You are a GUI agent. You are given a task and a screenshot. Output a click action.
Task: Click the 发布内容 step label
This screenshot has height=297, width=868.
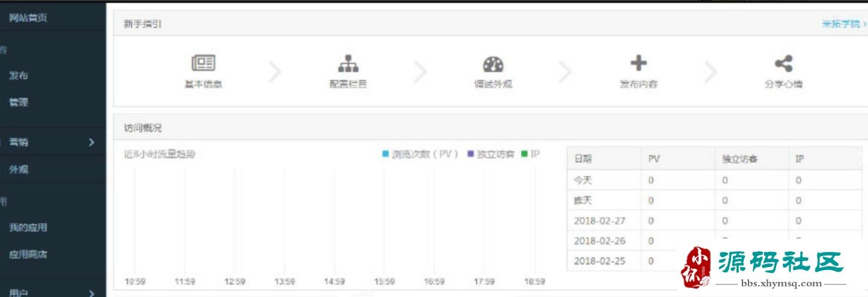point(639,84)
